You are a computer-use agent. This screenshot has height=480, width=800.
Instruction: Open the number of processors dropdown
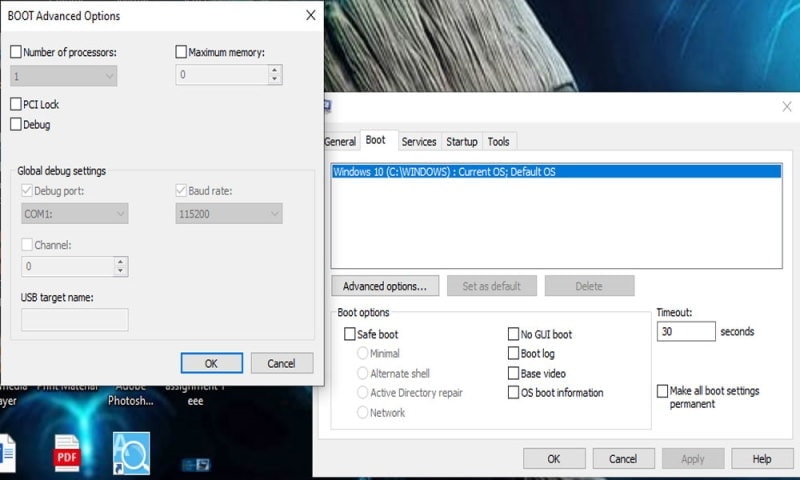coord(64,76)
